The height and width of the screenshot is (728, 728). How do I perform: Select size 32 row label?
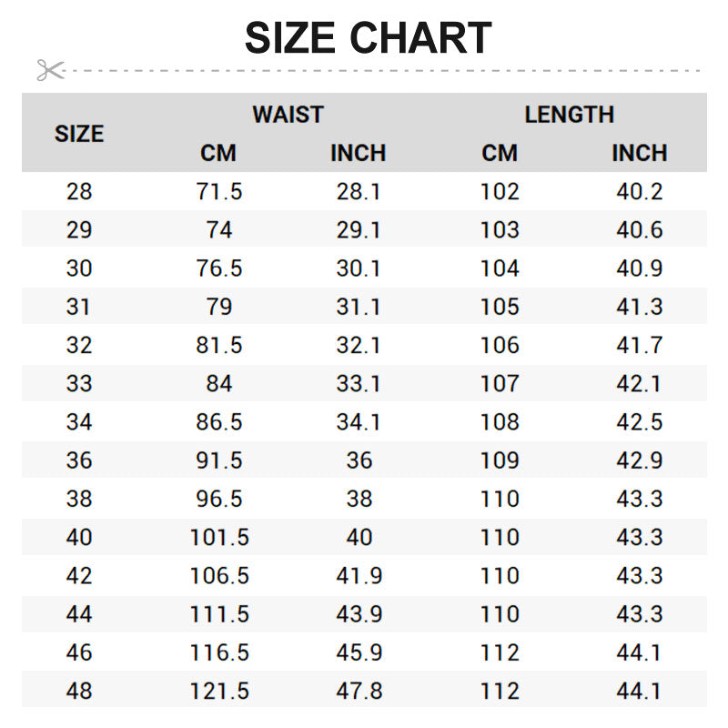79,346
